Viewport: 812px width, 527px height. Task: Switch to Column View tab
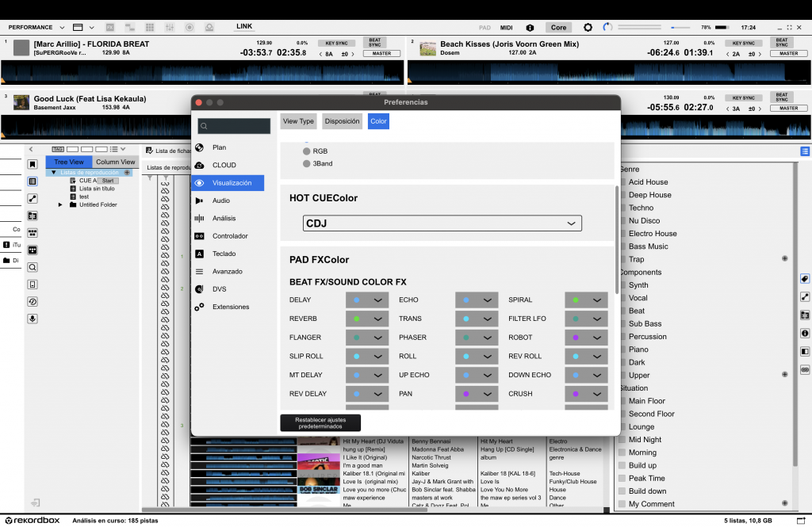click(116, 162)
